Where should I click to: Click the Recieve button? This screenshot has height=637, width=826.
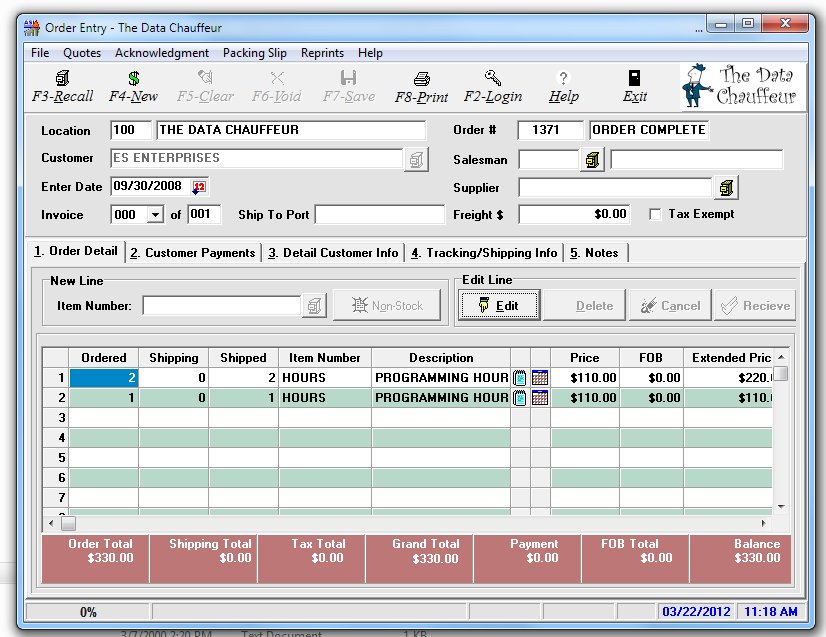[755, 305]
